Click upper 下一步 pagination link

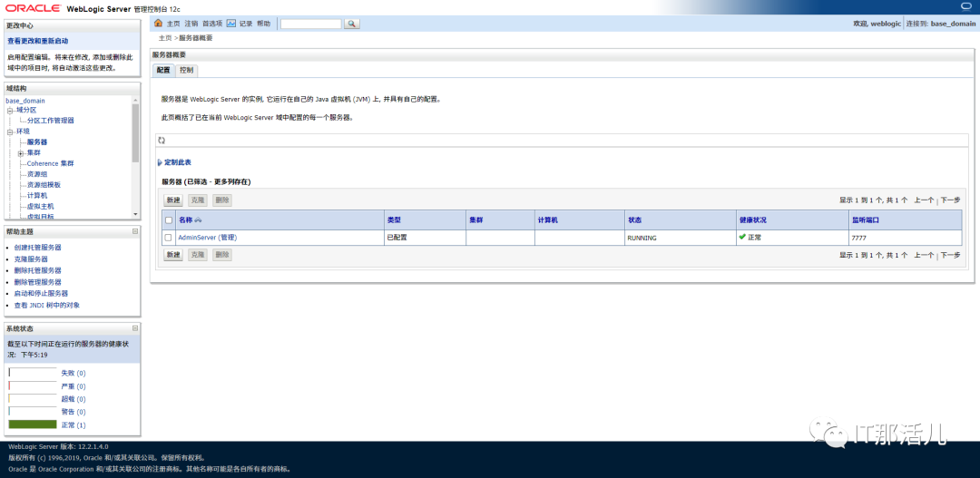(950, 200)
